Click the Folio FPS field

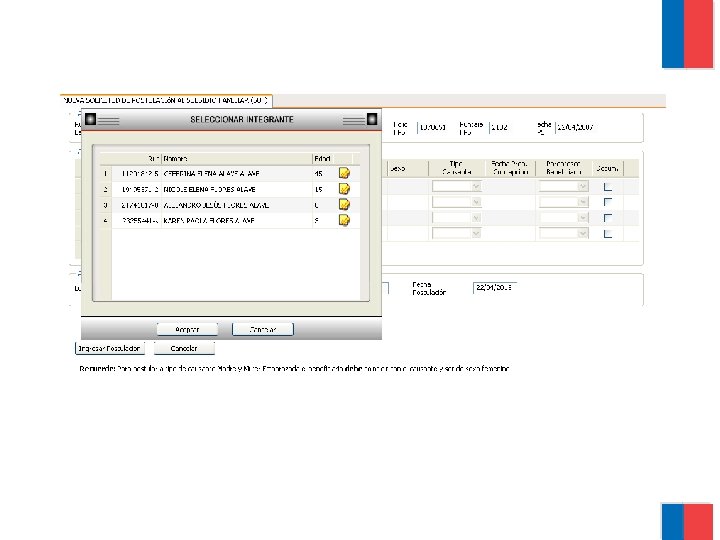433,128
